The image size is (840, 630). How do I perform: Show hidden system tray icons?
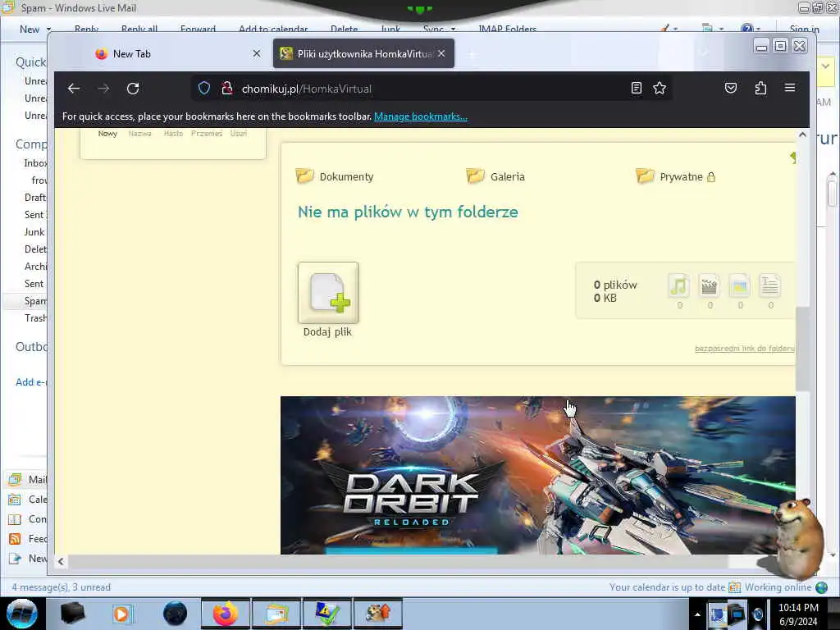697,614
